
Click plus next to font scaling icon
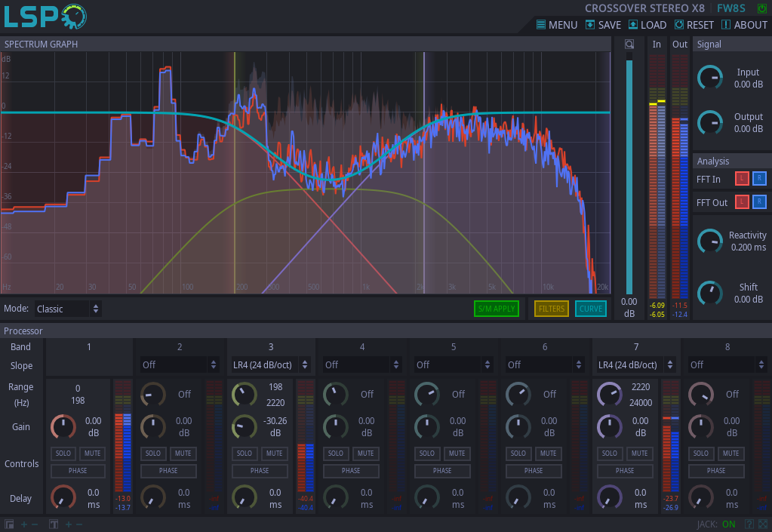(x=69, y=524)
